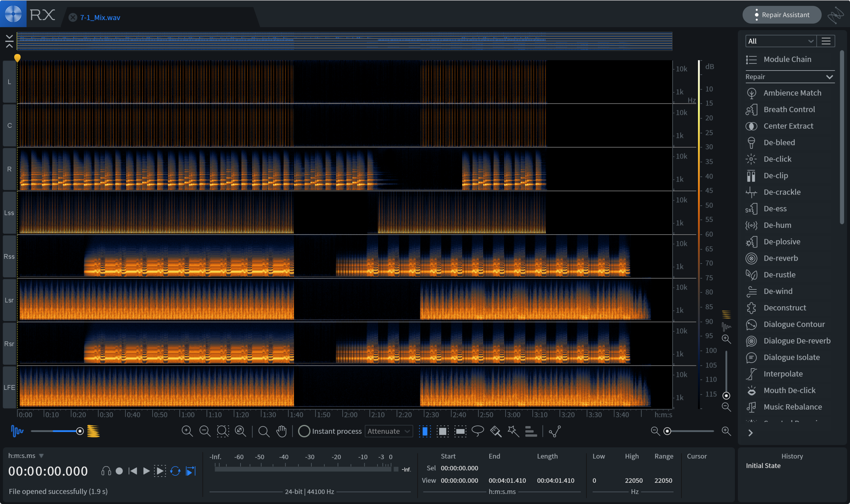This screenshot has height=504, width=850.
Task: Select the Magic Wand selection tool
Action: (513, 431)
